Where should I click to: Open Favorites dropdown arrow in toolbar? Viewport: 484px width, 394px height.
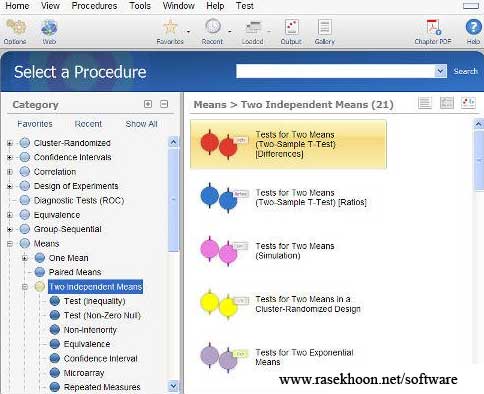189,32
